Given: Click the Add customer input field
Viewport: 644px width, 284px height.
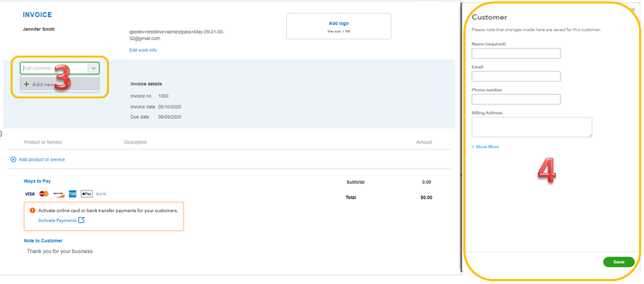Looking at the screenshot, I should coord(55,68).
